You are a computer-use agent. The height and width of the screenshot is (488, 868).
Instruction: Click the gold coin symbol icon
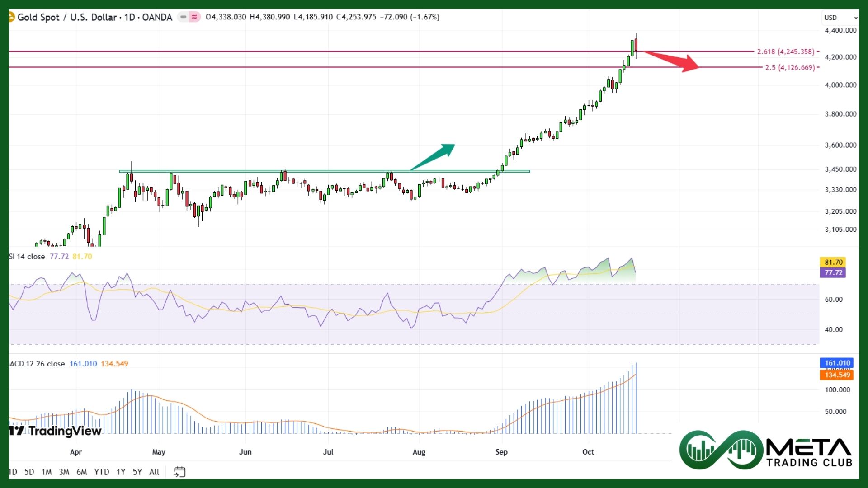(x=11, y=17)
